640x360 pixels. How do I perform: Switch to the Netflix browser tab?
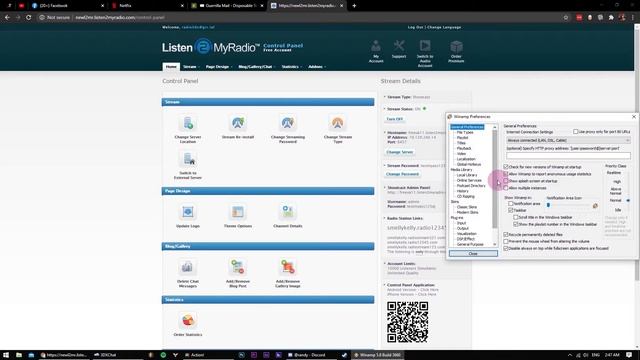(x=147, y=6)
